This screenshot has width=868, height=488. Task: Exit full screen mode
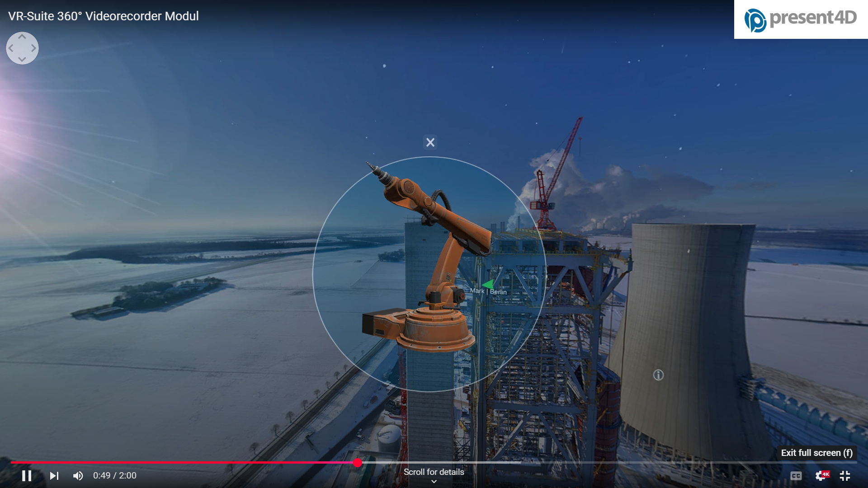845,475
